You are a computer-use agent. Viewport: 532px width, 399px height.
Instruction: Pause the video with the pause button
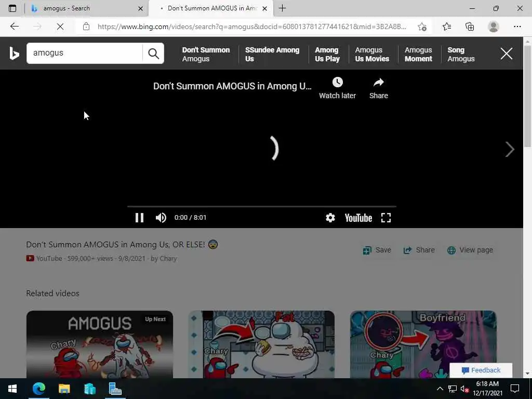point(139,218)
